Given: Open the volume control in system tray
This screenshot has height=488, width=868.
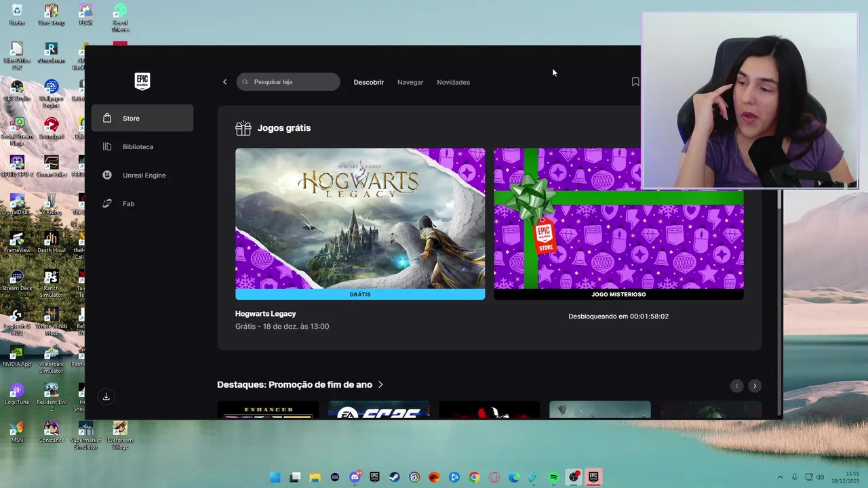Looking at the screenshot, I should click(820, 477).
